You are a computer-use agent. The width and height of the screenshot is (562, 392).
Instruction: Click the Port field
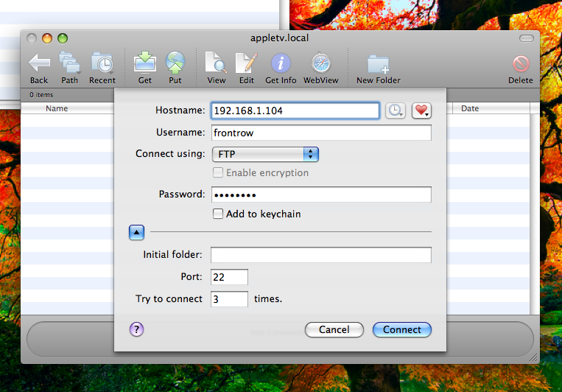pyautogui.click(x=229, y=277)
